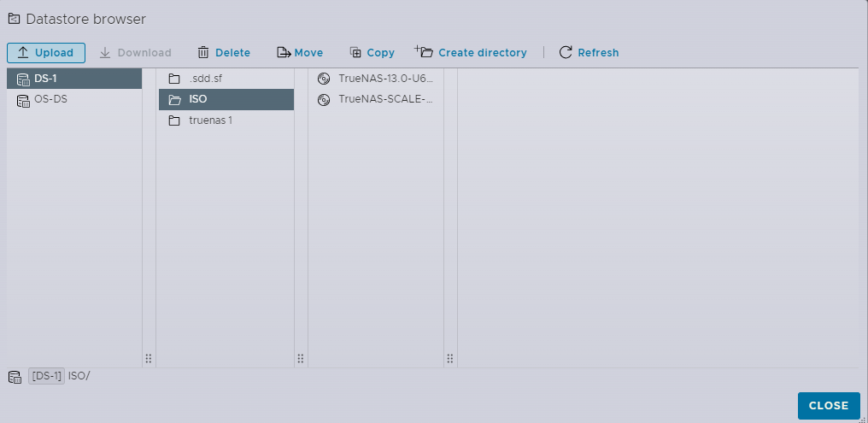The width and height of the screenshot is (868, 423).
Task: Open the .sdd.sf folder
Action: click(205, 79)
